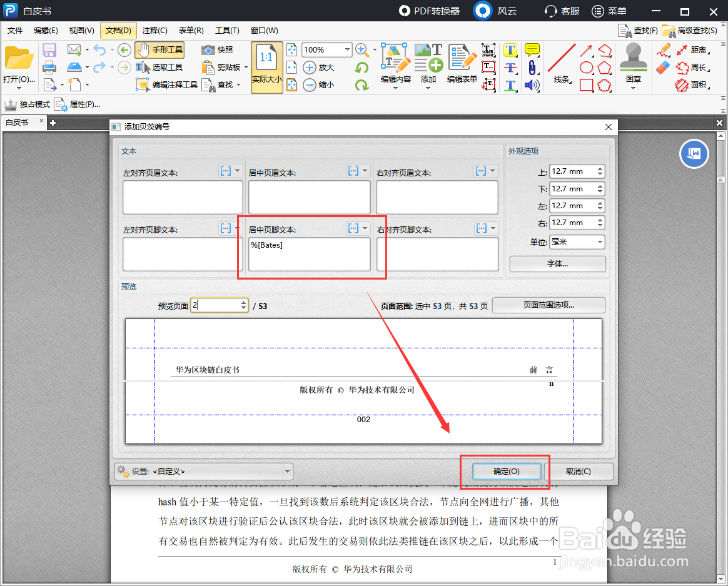Viewport: 728px width, 586px height.
Task: Open the 文件 menu
Action: (x=15, y=30)
